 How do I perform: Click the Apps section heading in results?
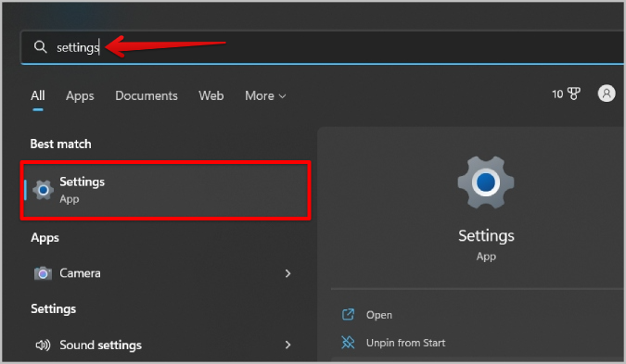coord(45,238)
